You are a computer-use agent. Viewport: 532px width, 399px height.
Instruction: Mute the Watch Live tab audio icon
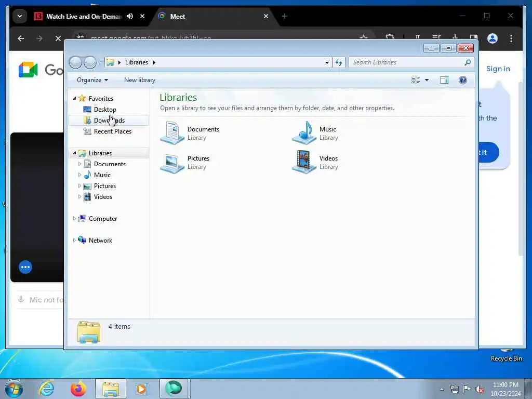(130, 16)
